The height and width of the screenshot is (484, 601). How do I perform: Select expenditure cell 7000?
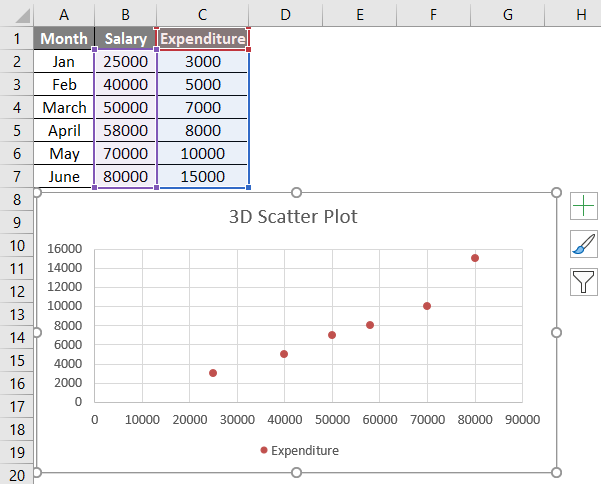[x=202, y=107]
